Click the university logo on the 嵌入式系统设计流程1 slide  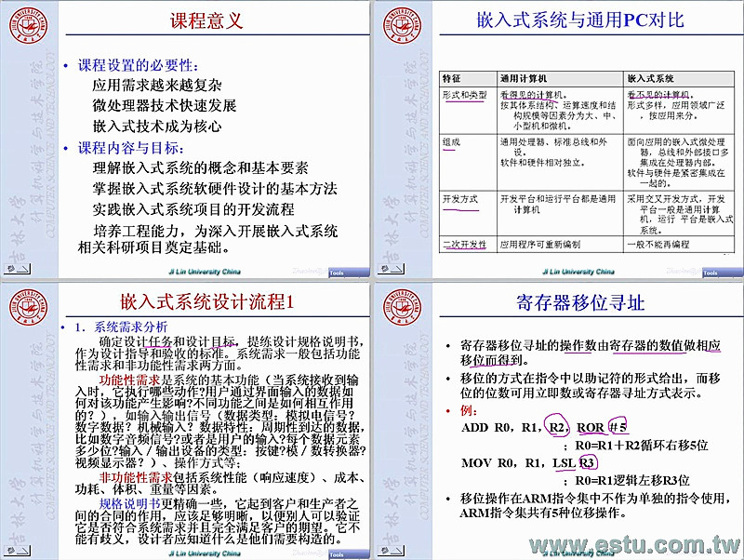click(x=29, y=307)
